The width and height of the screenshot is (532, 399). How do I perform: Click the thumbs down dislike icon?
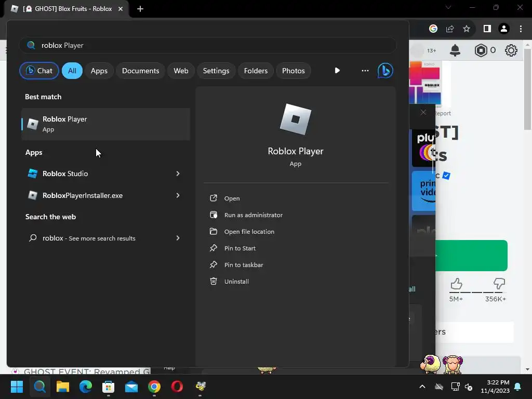(499, 284)
